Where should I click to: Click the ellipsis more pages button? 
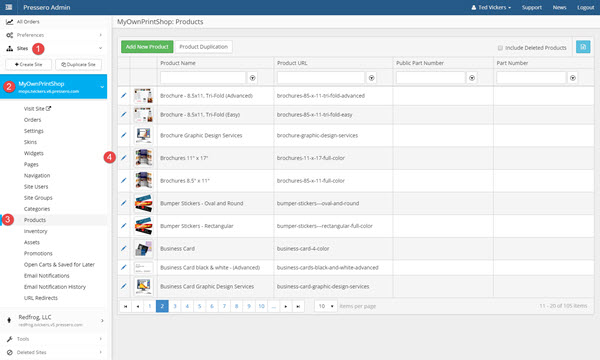coord(274,306)
